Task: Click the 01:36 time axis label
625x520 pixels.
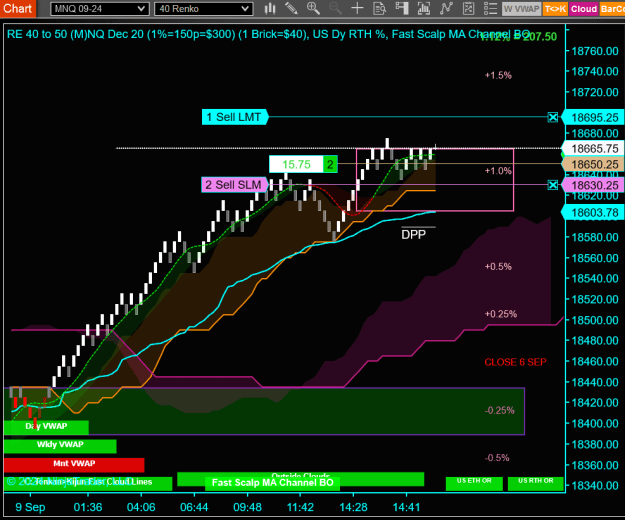Action: tap(88, 507)
